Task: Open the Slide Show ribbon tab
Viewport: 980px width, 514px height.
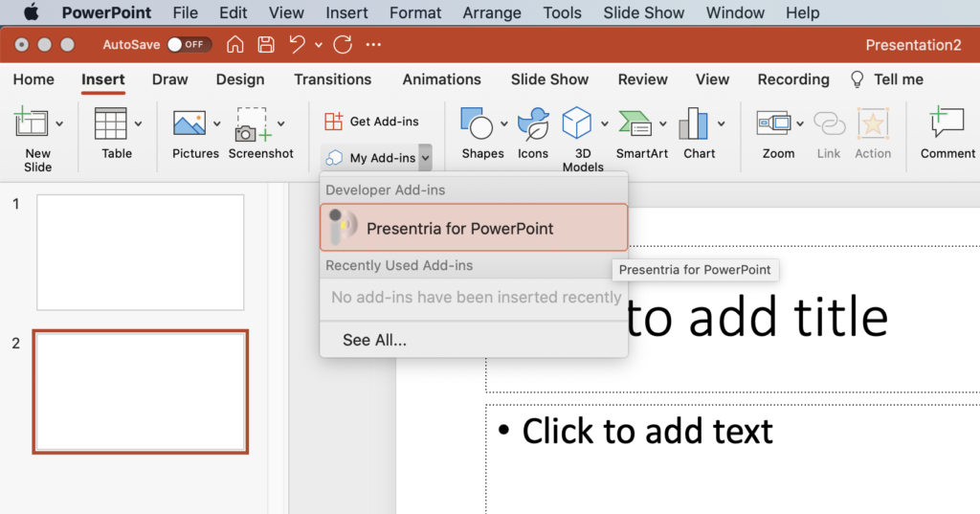Action: click(x=550, y=79)
